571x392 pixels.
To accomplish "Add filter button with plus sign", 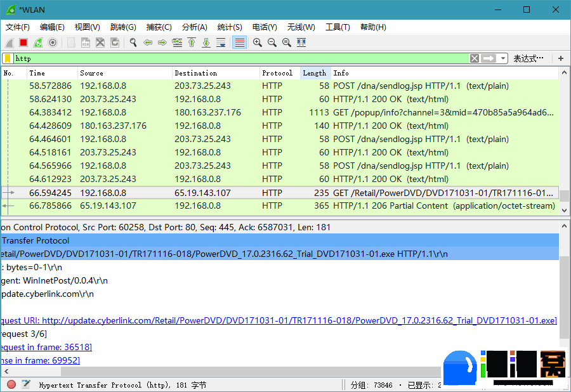I will click(x=561, y=58).
